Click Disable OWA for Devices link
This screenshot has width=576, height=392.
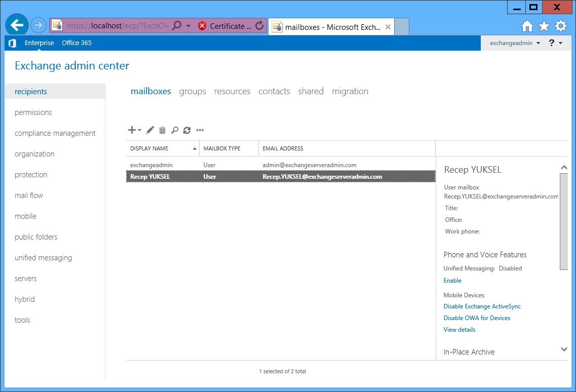(x=477, y=318)
